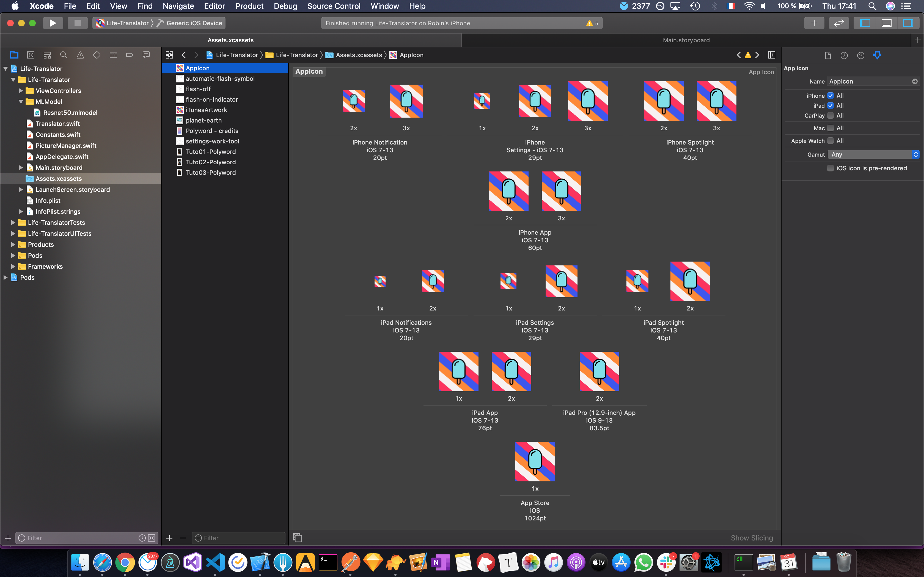Select the App Store 1024pt icon thumbnail
This screenshot has height=577, width=924.
[535, 461]
